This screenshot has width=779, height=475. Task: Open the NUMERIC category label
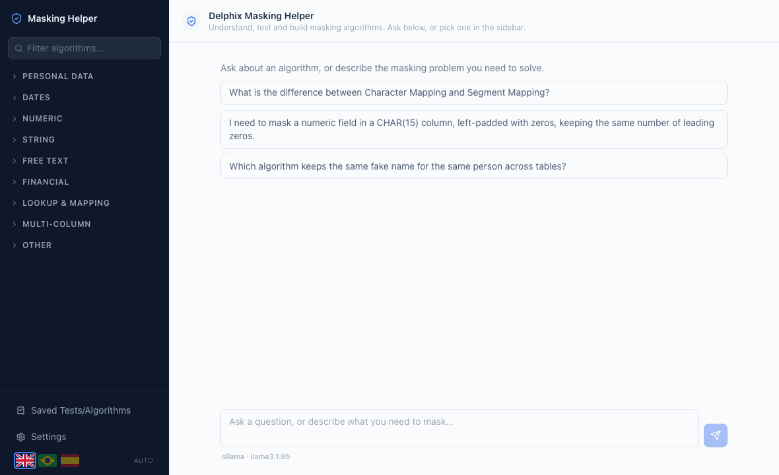tap(42, 118)
